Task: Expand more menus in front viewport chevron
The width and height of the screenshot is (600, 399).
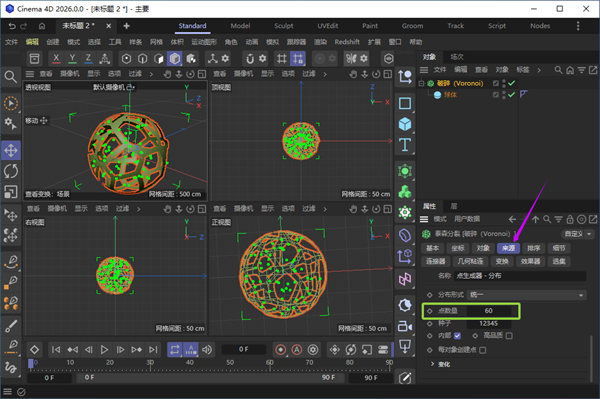Action: (x=325, y=209)
